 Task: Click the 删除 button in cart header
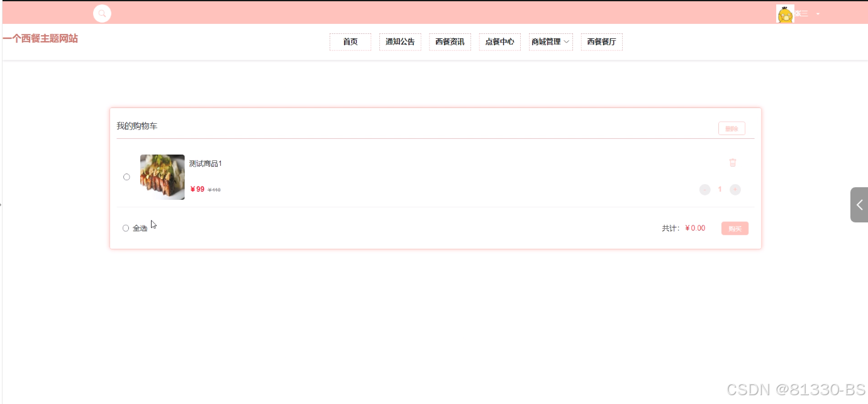pos(732,129)
